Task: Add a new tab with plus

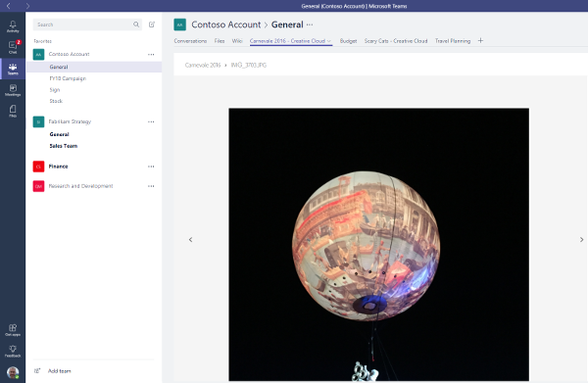Action: 480,40
